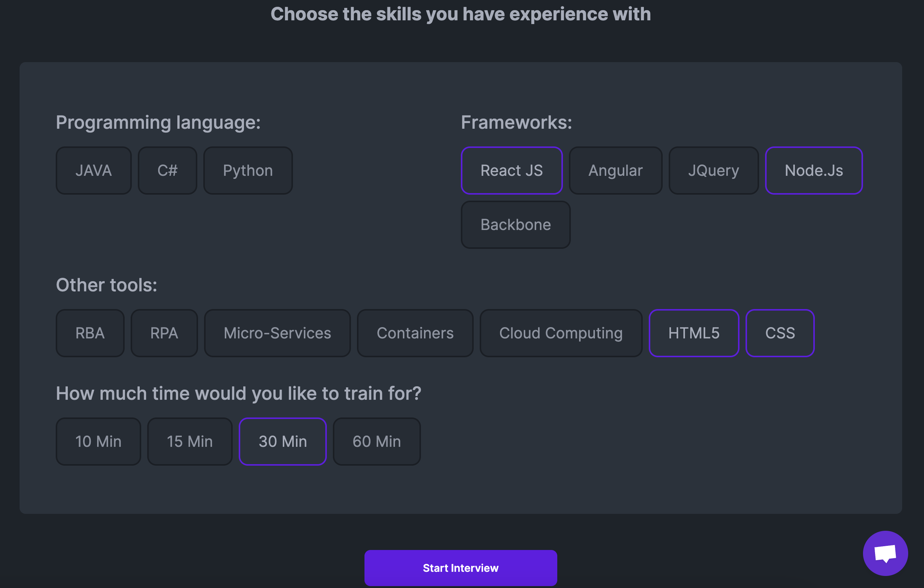The width and height of the screenshot is (924, 588).
Task: Select the C# language chip
Action: (x=167, y=170)
